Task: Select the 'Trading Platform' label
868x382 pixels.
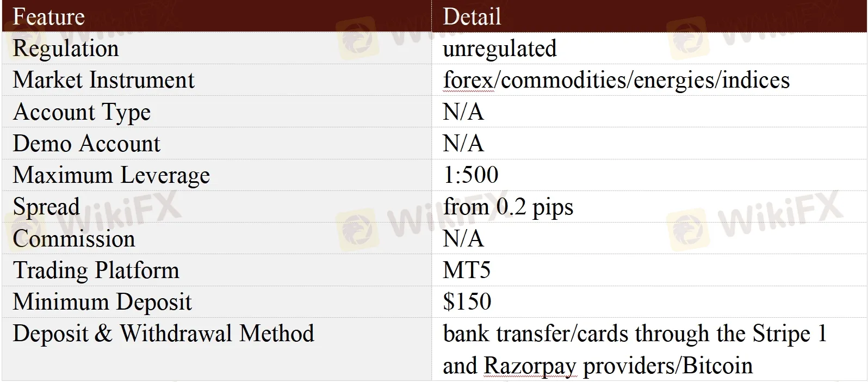Action: [x=96, y=270]
